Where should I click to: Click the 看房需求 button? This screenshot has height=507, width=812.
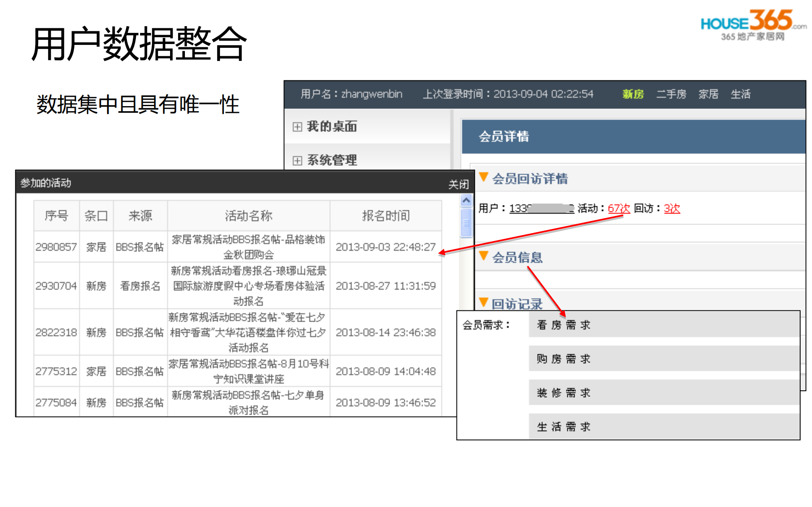pos(563,325)
